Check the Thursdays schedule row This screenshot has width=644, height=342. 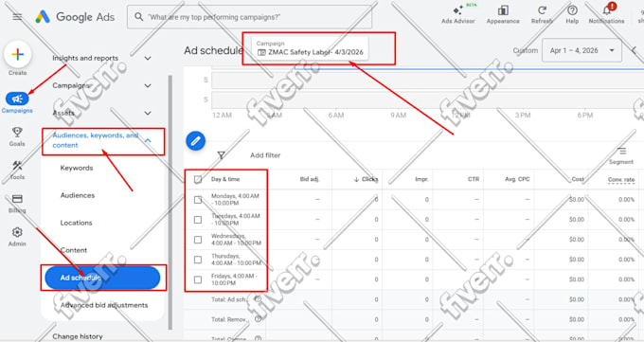(198, 260)
